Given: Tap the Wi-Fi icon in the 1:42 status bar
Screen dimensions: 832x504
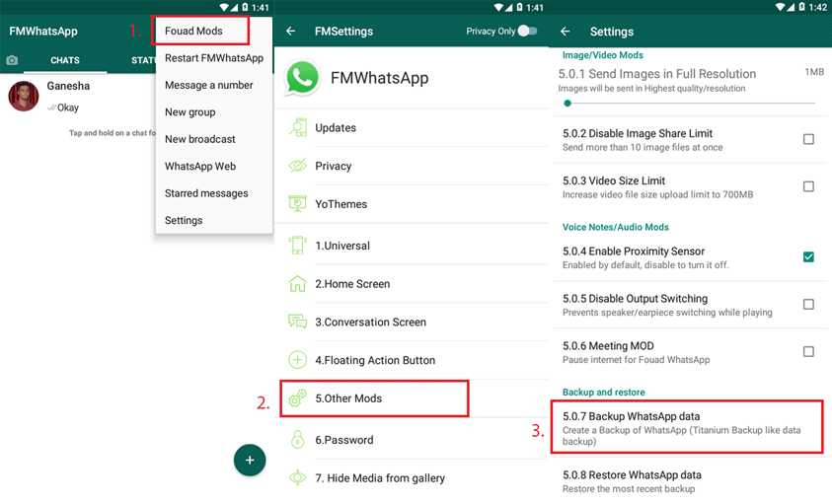Looking at the screenshot, I should click(x=780, y=8).
